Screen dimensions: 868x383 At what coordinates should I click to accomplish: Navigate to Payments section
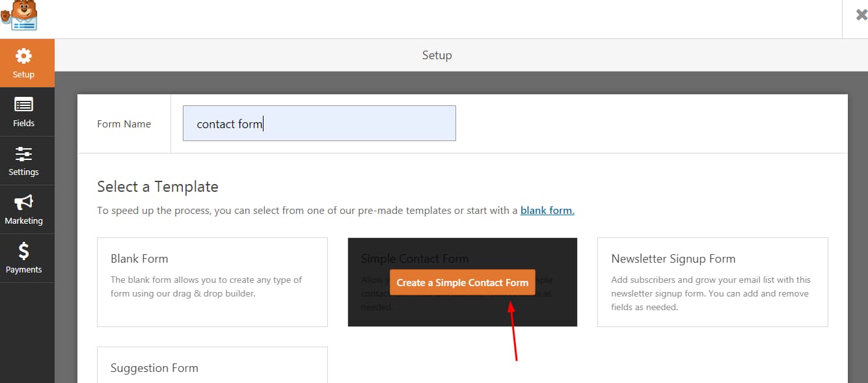click(x=27, y=258)
